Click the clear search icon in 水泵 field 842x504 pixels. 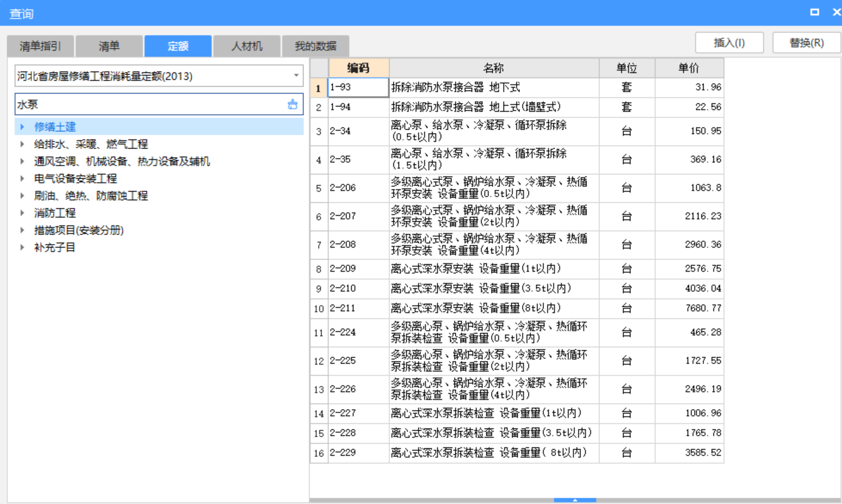(293, 104)
